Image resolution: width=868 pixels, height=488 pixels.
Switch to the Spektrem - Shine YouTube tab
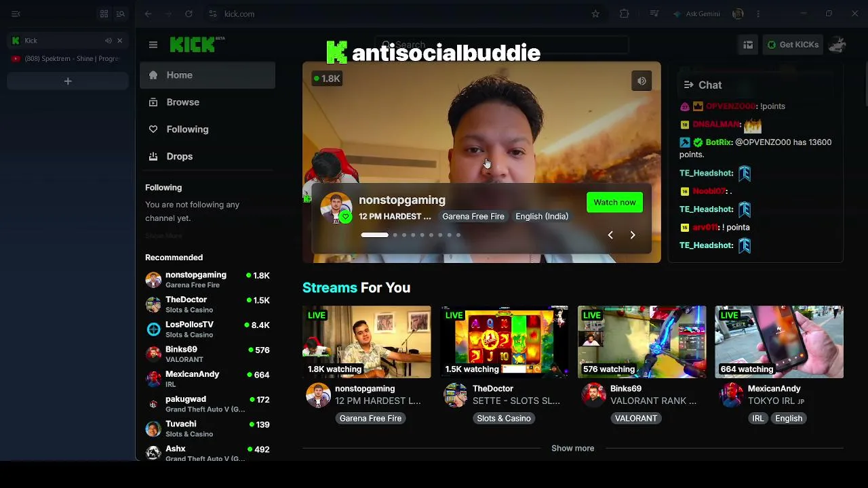pos(68,59)
